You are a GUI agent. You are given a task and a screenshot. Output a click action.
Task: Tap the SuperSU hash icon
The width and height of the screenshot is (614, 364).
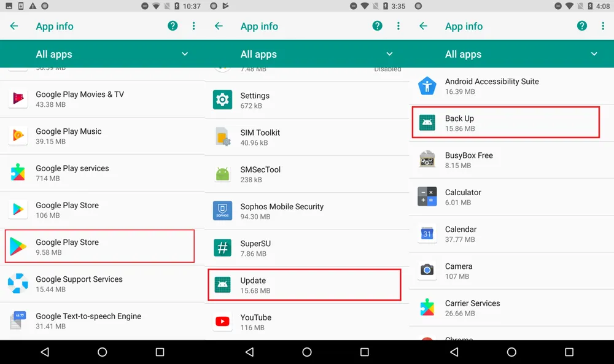coord(222,247)
